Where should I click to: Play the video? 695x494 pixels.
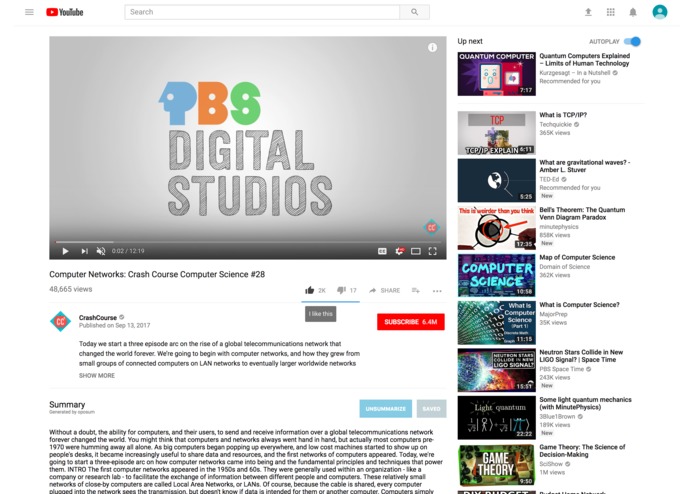(65, 251)
